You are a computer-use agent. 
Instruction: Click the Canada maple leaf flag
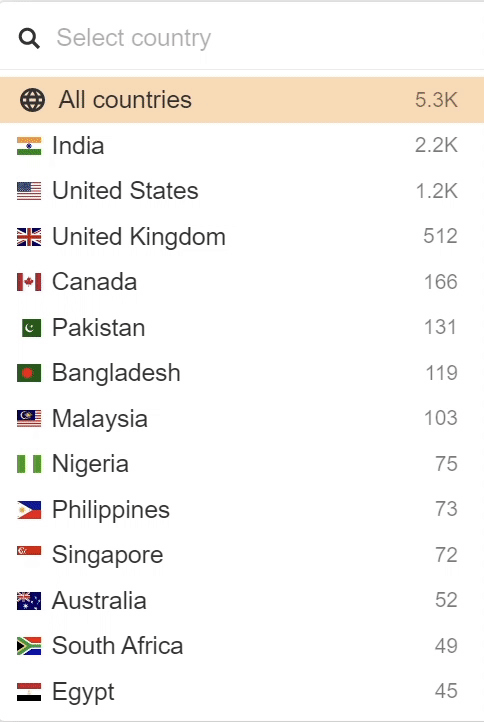click(x=29, y=282)
